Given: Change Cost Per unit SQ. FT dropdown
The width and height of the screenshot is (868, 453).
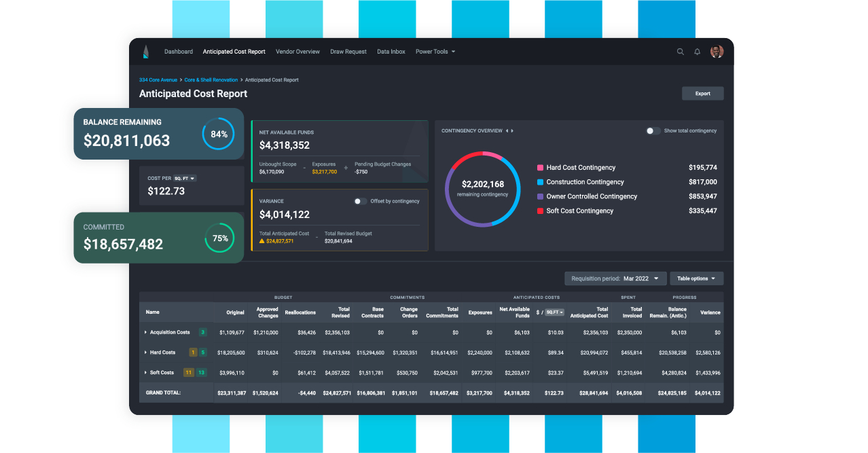Looking at the screenshot, I should click(184, 178).
